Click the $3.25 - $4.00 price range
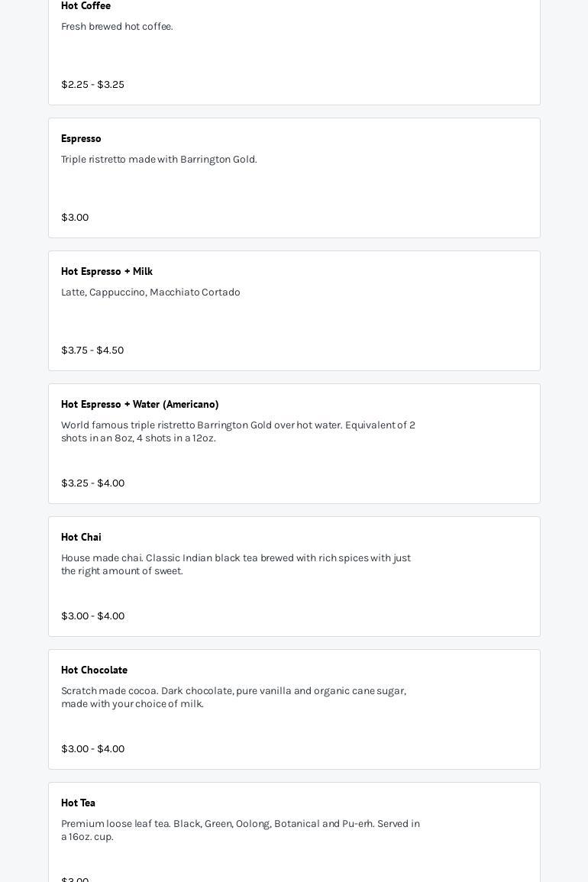This screenshot has width=588, height=882. click(x=92, y=483)
